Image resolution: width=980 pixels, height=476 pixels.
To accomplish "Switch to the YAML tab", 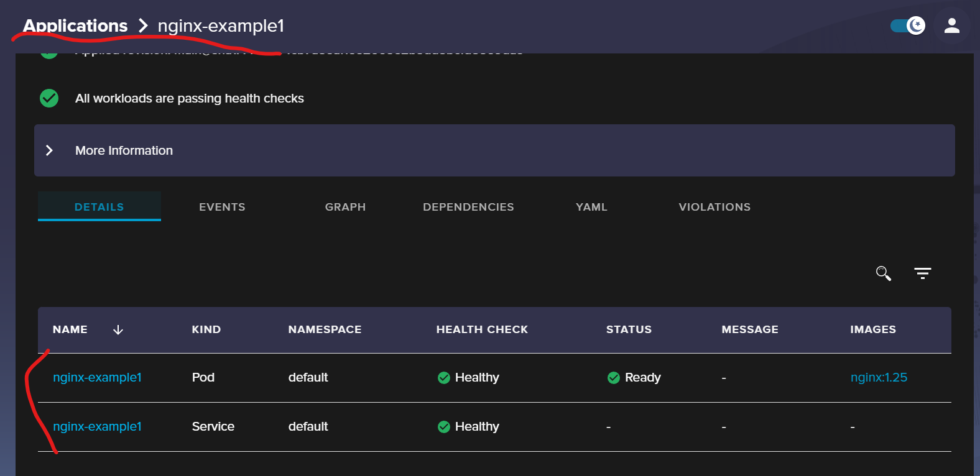I will pos(591,207).
